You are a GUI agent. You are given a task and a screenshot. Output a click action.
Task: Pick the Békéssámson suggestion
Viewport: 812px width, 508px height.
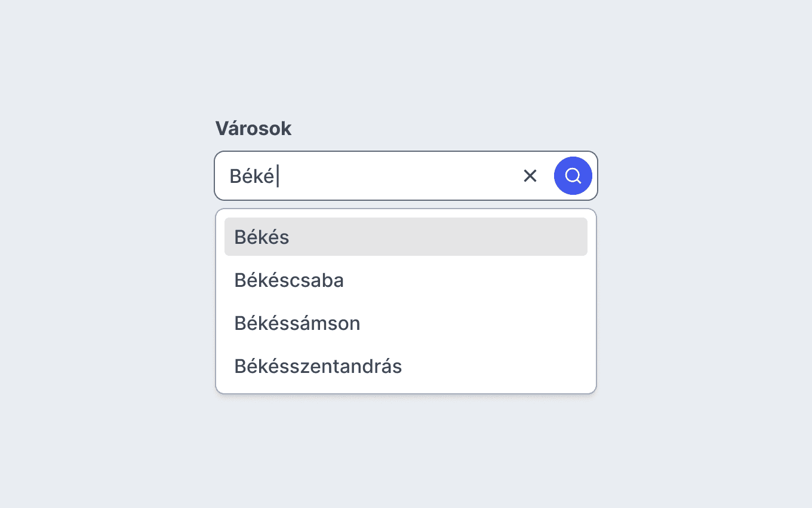tap(406, 323)
